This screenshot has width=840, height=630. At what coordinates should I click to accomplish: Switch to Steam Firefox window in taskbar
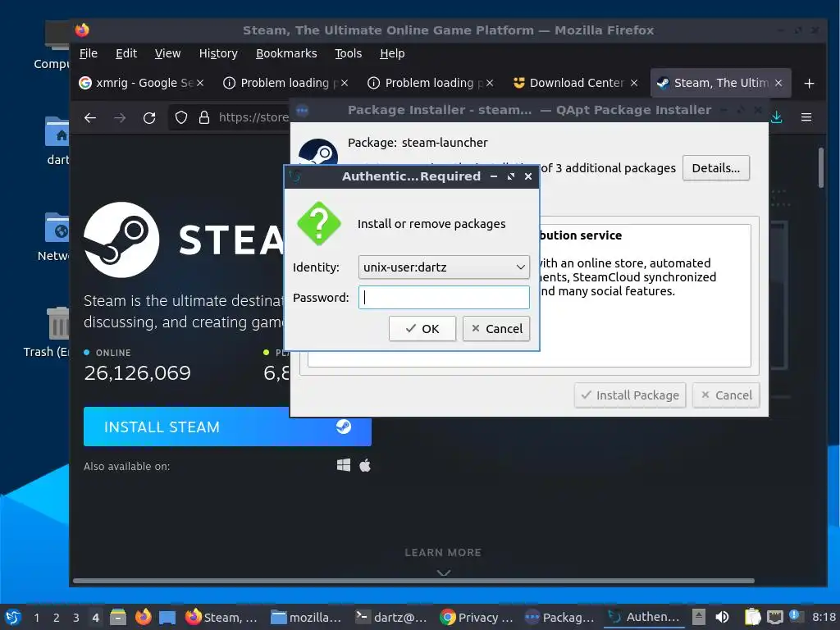pos(221,617)
